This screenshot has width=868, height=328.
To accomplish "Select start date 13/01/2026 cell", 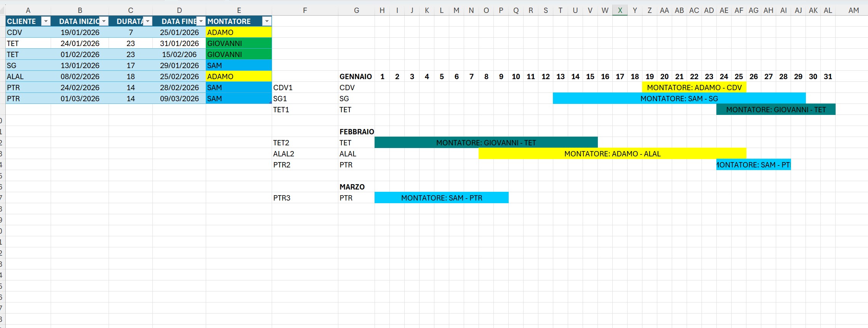I will tap(80, 65).
